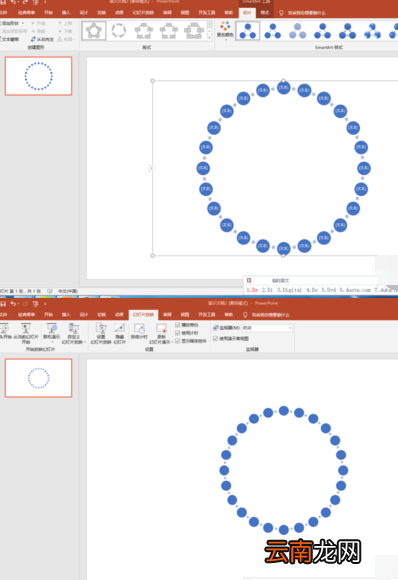Select IME candidate 6.duote.com

(x=355, y=290)
